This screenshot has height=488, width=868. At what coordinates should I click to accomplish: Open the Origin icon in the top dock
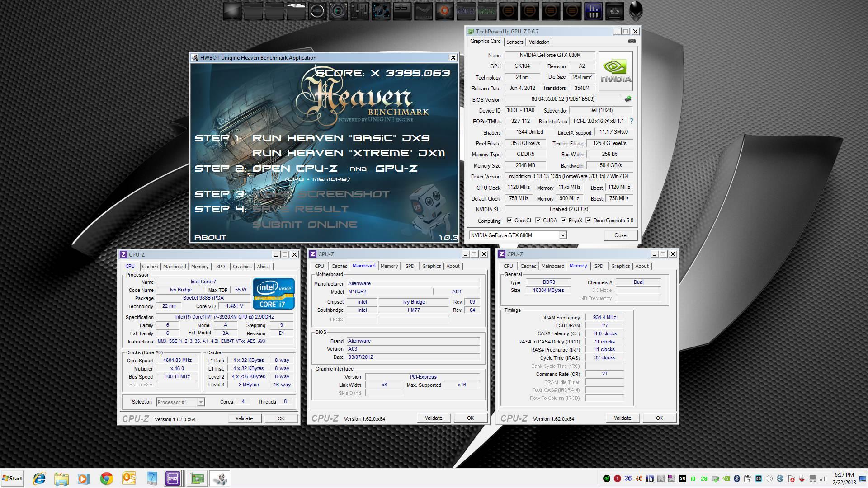click(x=445, y=11)
